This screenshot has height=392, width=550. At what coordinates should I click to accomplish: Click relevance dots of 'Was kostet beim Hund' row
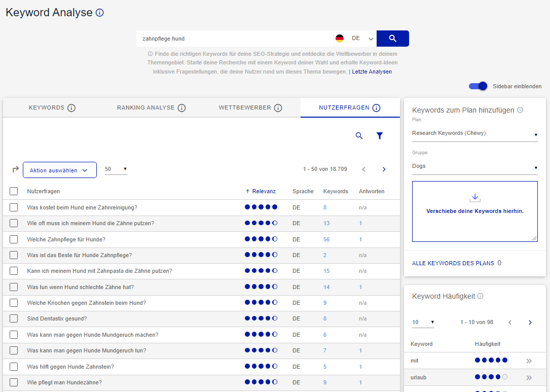point(261,207)
